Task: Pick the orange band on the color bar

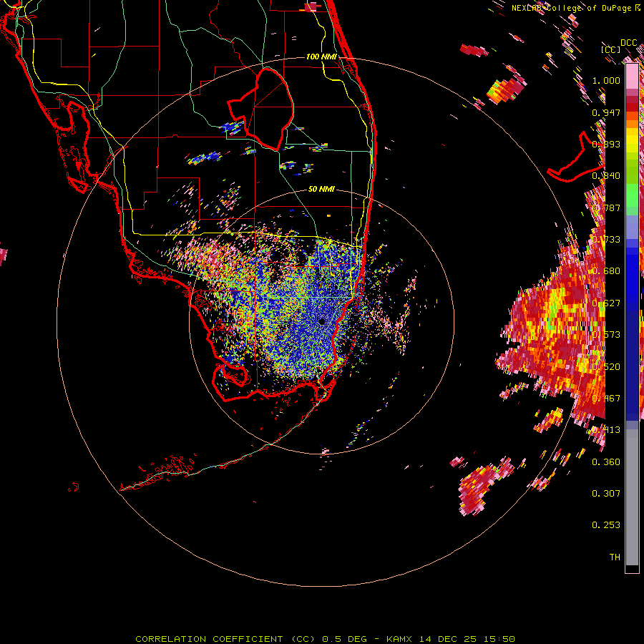Action: pyautogui.click(x=632, y=124)
